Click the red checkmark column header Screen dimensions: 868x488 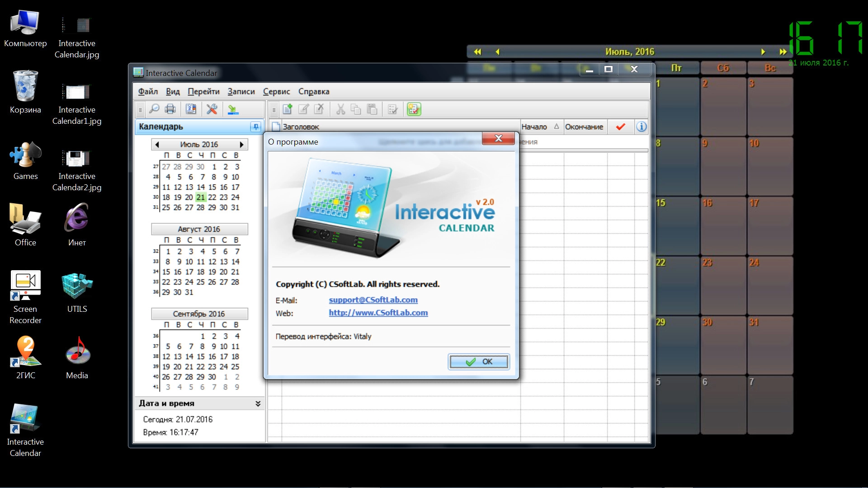(621, 127)
